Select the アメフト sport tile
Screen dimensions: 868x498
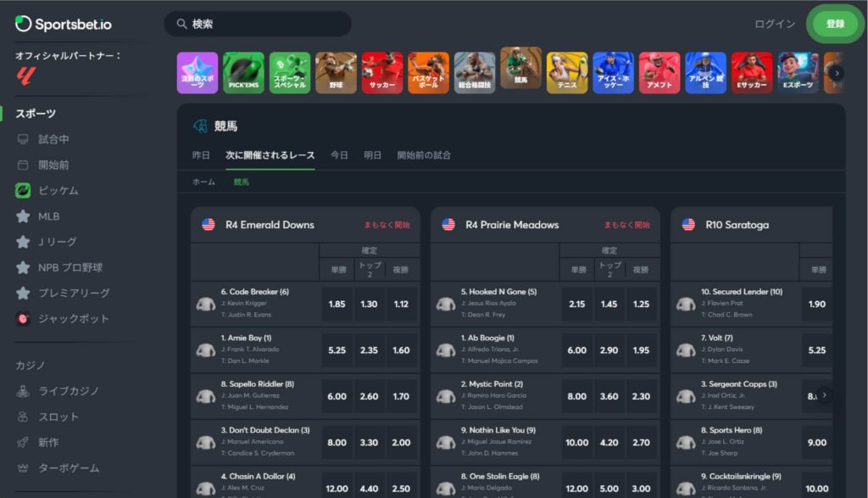[659, 73]
